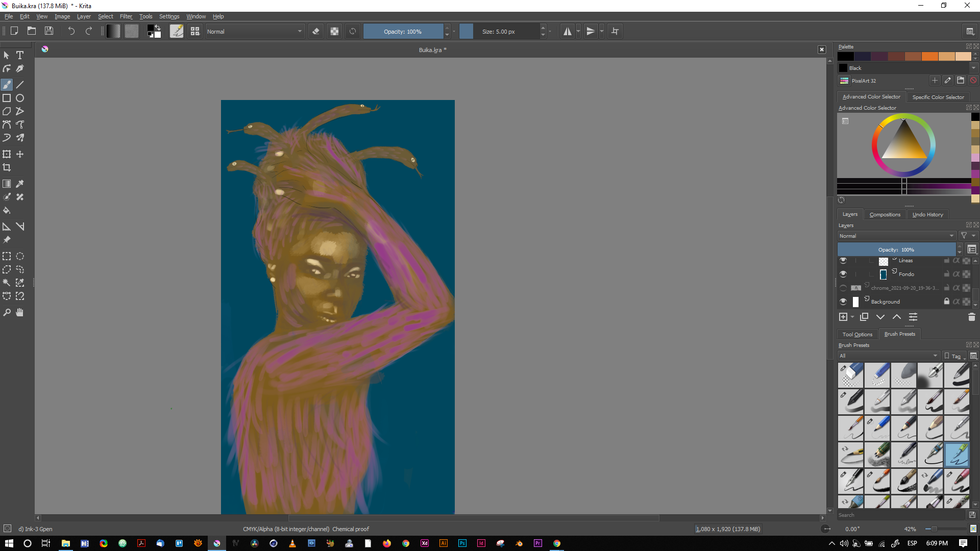Switch to the Compositions tab

(885, 214)
